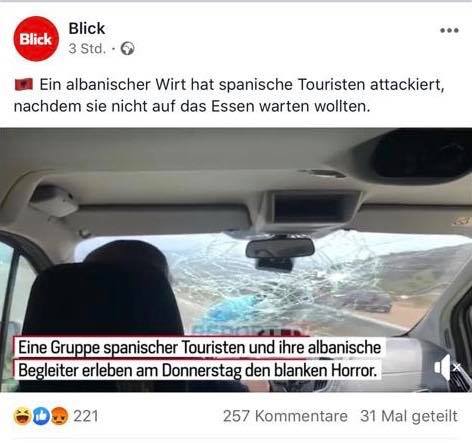Click the Blick page name link

(x=87, y=28)
